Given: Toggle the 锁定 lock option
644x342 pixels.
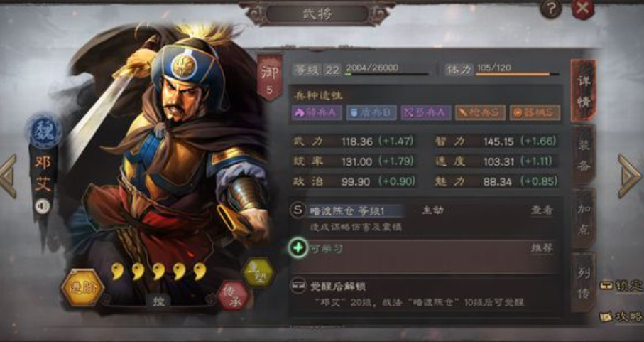Looking at the screenshot, I should pos(621,285).
